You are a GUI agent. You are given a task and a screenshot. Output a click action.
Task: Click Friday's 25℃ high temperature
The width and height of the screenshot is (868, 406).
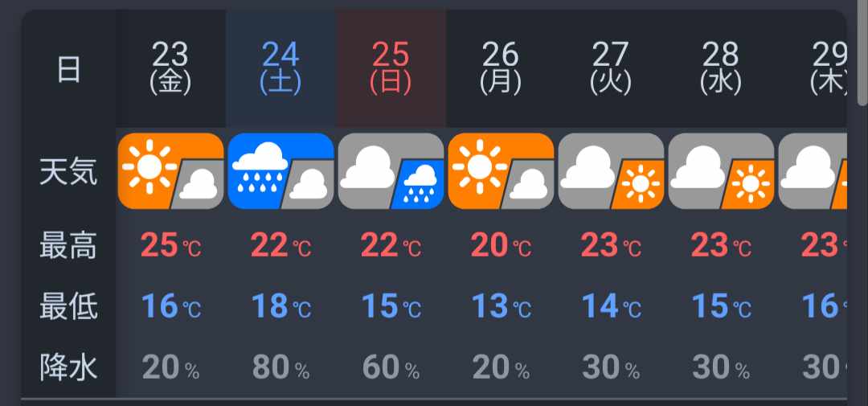tap(170, 245)
